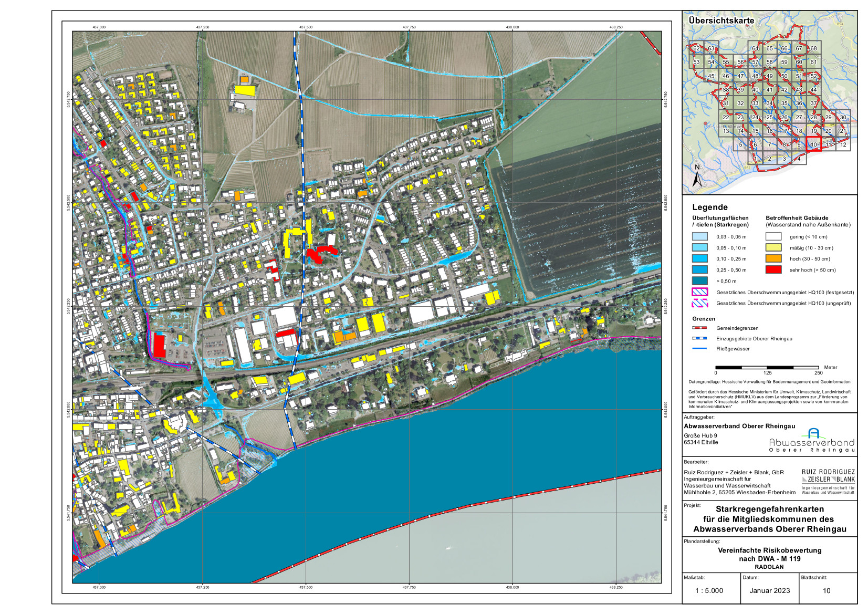Click the orange 'hoch (30 - 50 cm)' swatch
The width and height of the screenshot is (868, 614).
(x=773, y=258)
